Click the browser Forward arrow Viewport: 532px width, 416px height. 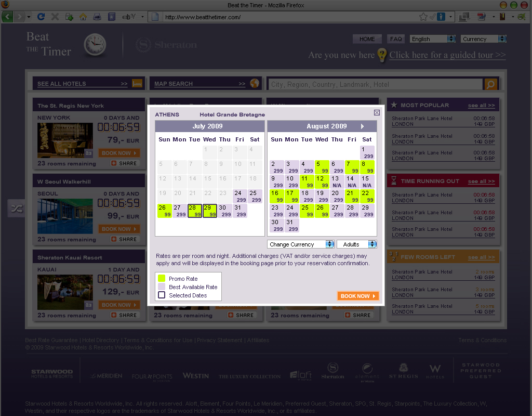pos(19,17)
